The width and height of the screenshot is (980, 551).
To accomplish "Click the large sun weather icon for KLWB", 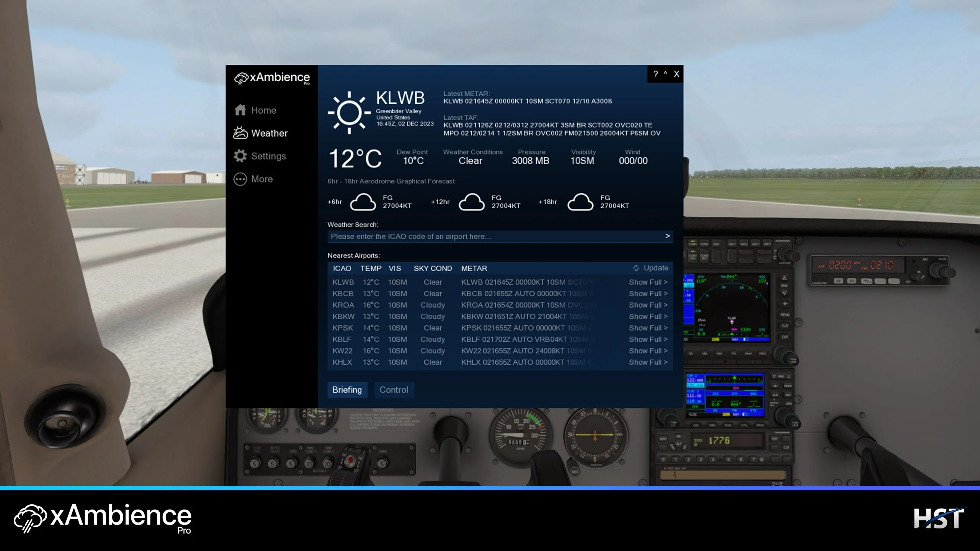I will point(349,112).
